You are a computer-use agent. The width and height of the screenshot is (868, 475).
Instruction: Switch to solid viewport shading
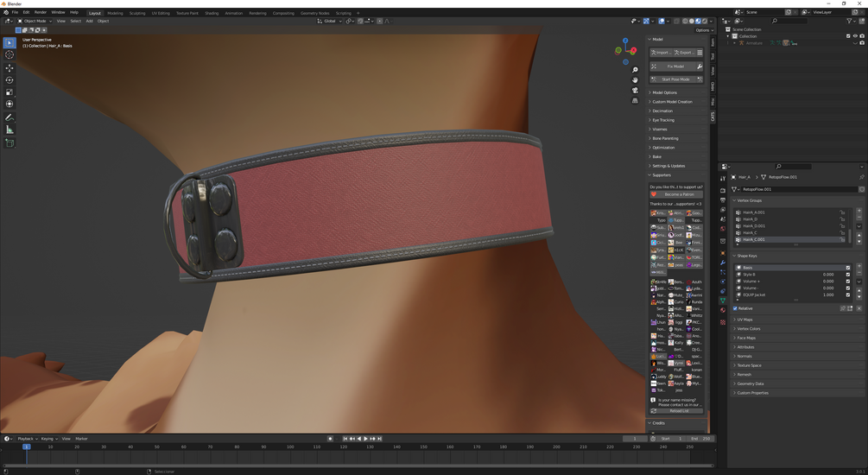tap(692, 21)
